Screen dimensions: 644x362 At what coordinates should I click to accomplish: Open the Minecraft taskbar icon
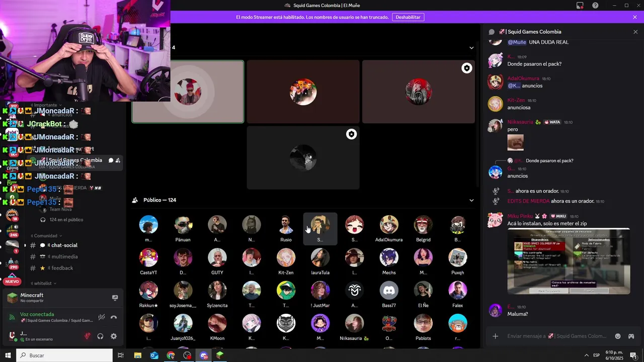[x=220, y=355]
